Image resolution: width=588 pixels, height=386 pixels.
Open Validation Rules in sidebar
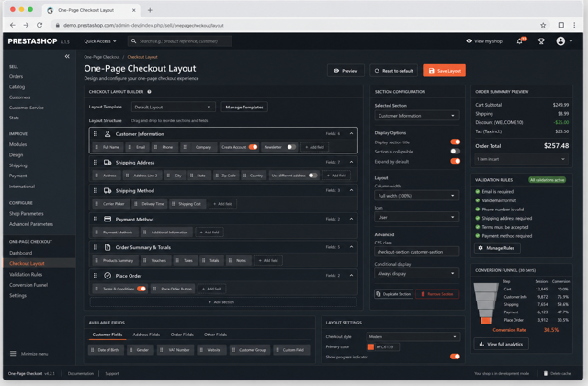[x=26, y=274]
